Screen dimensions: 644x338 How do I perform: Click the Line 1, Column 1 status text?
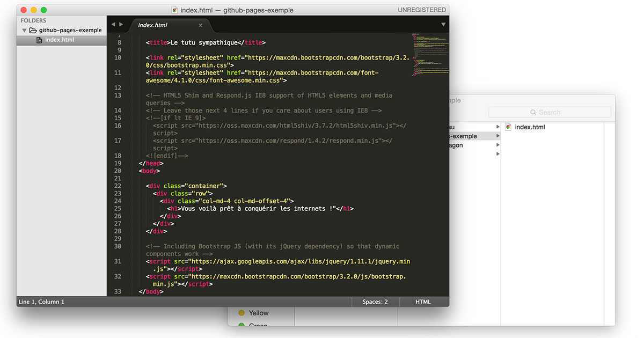point(41,302)
